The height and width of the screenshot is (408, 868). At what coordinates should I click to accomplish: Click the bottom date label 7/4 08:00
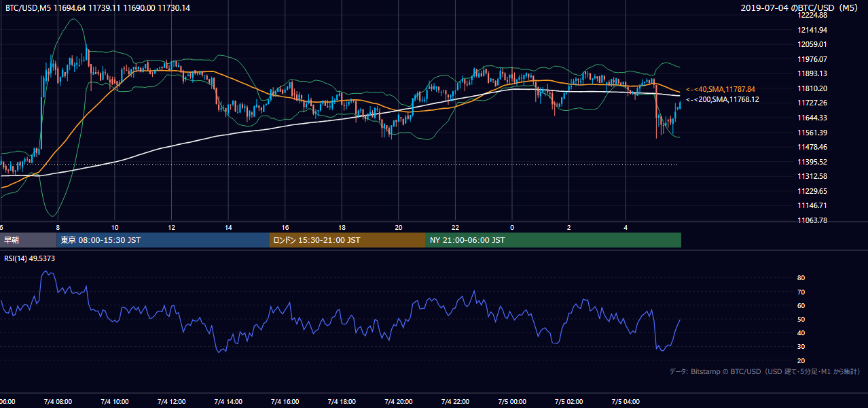tap(58, 402)
